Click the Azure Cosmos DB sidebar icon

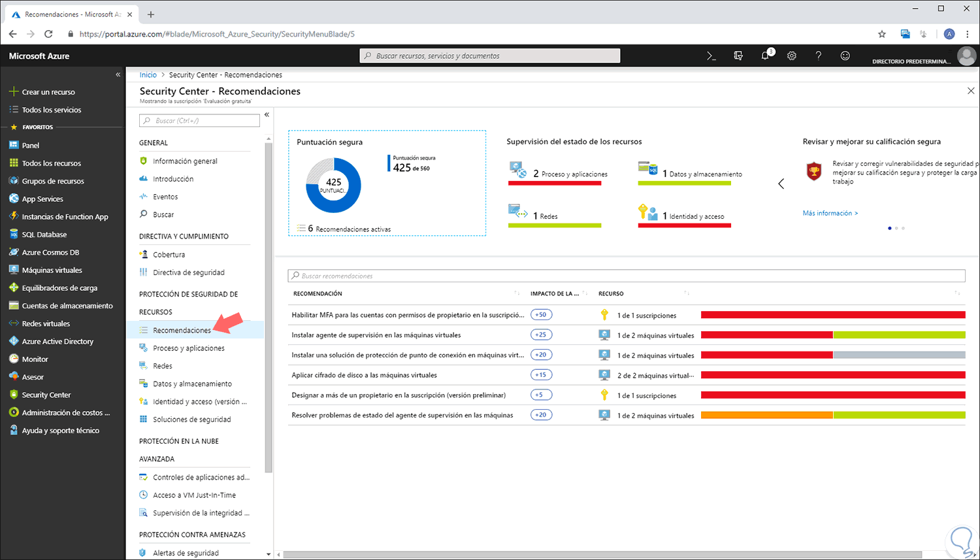click(14, 252)
